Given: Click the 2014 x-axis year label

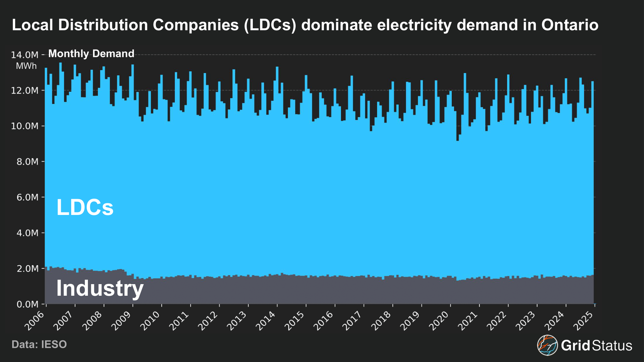Looking at the screenshot, I should pyautogui.click(x=266, y=321).
